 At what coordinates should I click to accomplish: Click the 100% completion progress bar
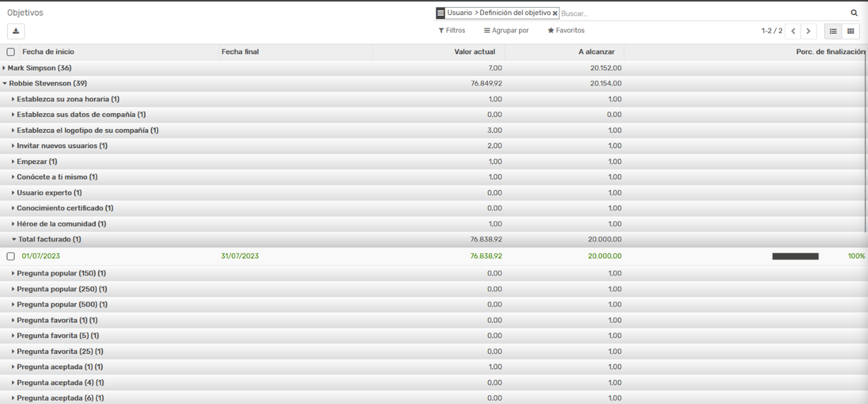coord(795,257)
